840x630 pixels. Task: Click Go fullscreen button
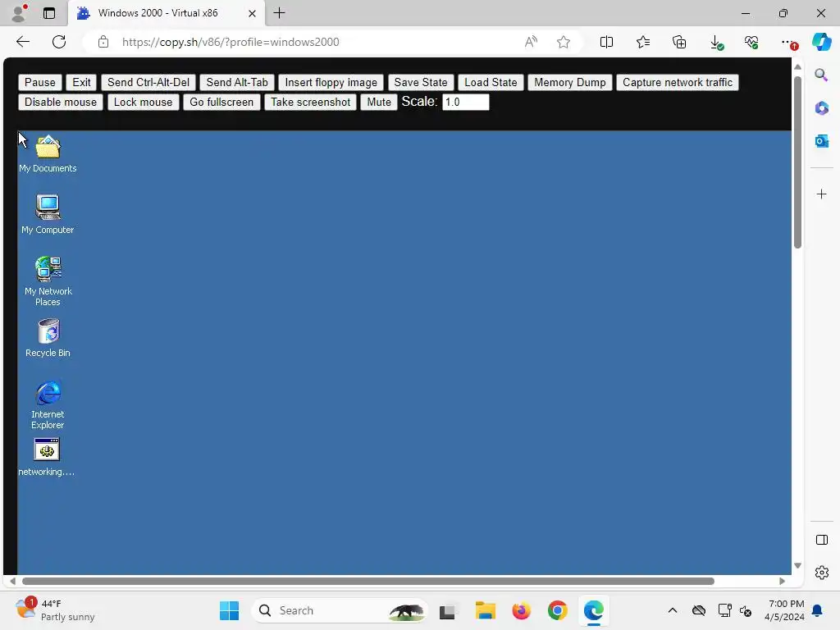point(221,103)
